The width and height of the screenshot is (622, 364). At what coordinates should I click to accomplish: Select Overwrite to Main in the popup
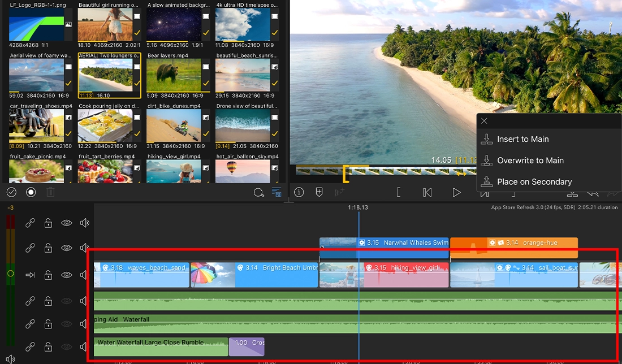[530, 161]
